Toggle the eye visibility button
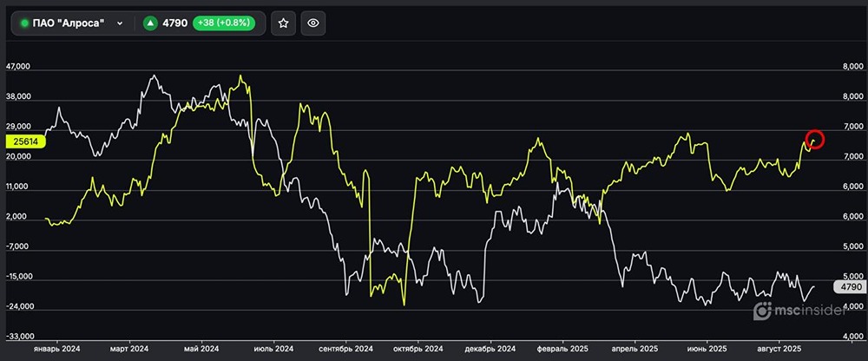Screen dimensions: 868x361 coord(313,23)
